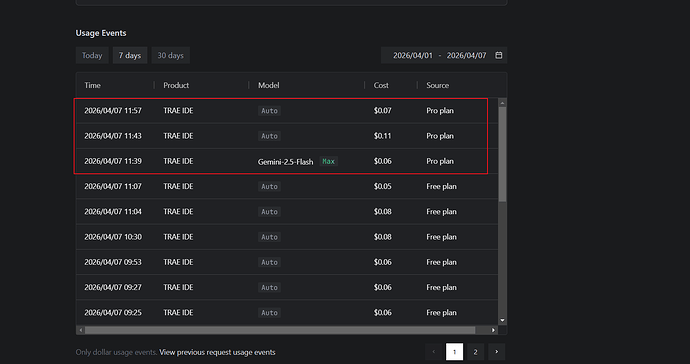Click the Time column header

92,85
